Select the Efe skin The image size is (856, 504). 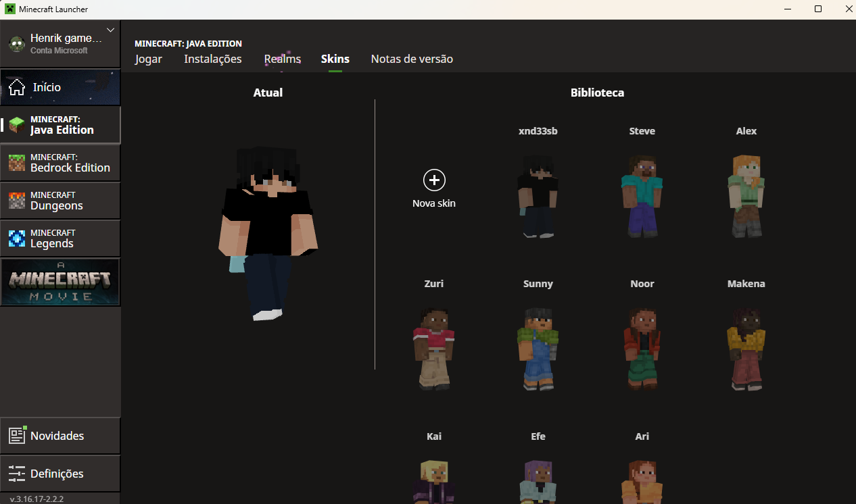click(x=538, y=482)
